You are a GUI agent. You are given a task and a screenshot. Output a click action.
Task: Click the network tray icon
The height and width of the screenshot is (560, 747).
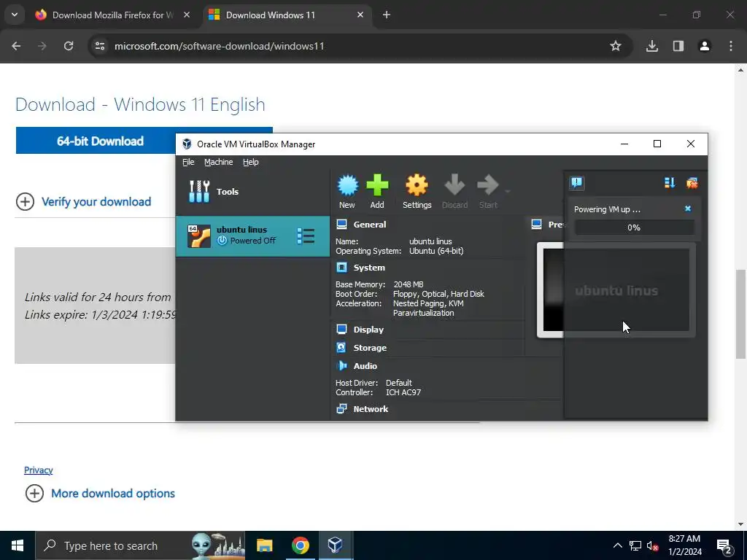click(635, 545)
